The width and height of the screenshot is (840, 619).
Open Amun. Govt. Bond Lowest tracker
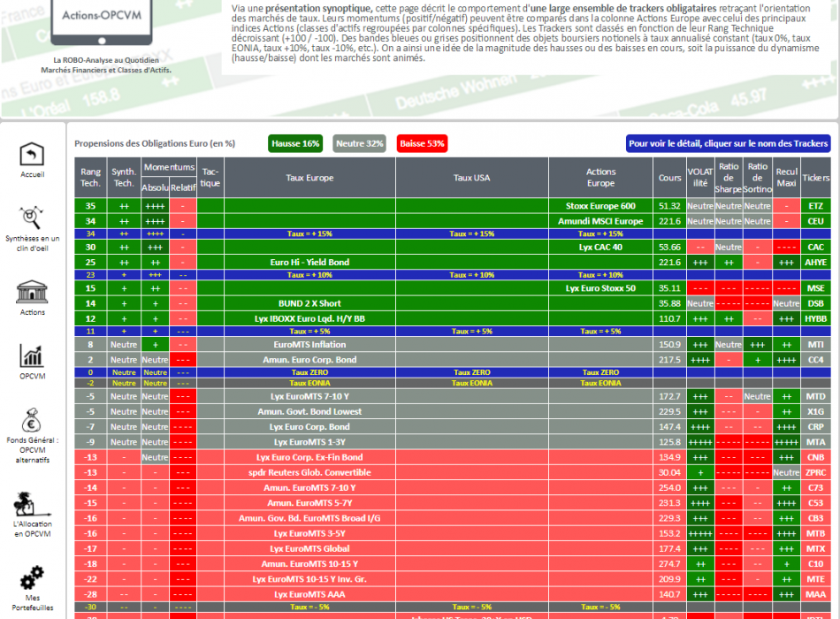coord(309,411)
